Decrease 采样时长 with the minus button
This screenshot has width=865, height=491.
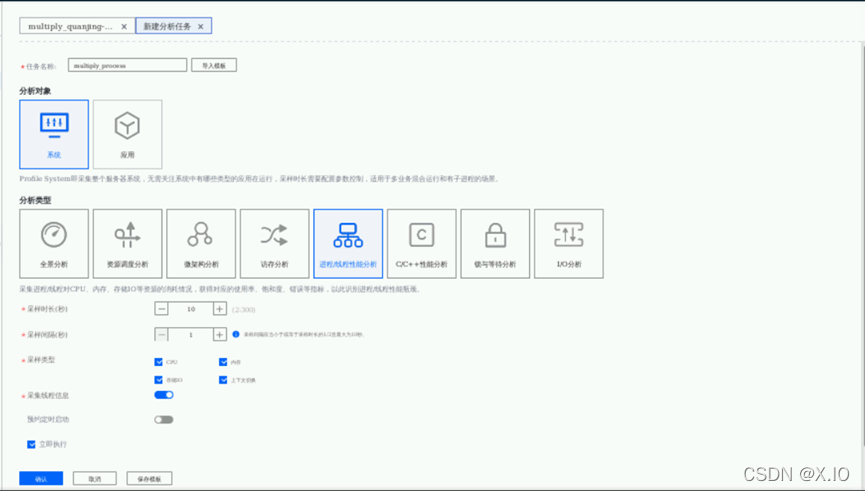(162, 309)
